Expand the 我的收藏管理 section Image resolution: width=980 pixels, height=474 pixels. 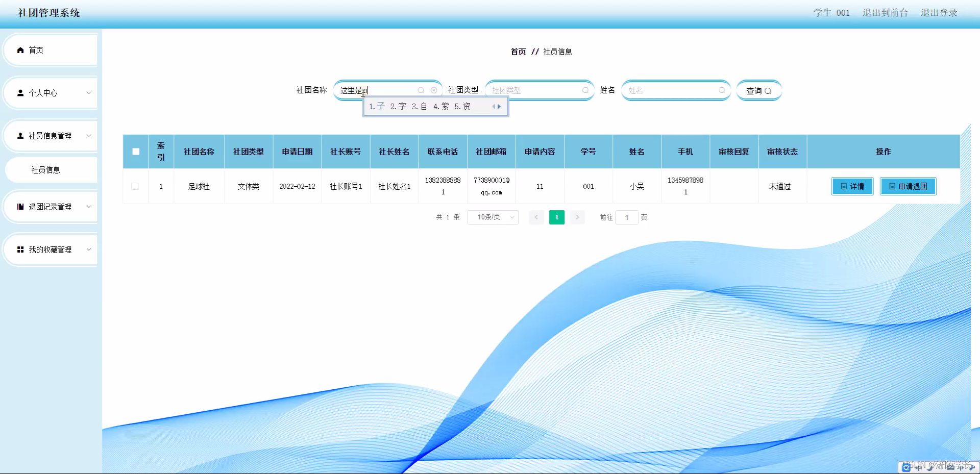pos(88,250)
